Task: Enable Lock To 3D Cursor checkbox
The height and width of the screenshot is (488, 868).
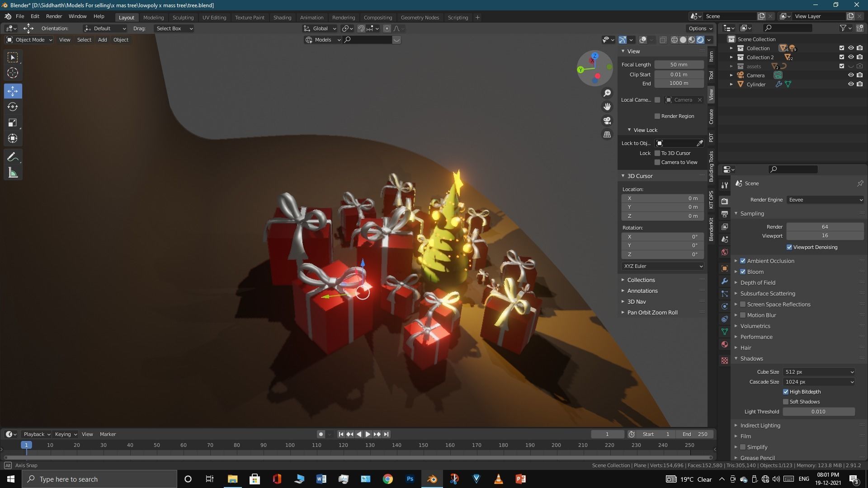Action: 657,153
